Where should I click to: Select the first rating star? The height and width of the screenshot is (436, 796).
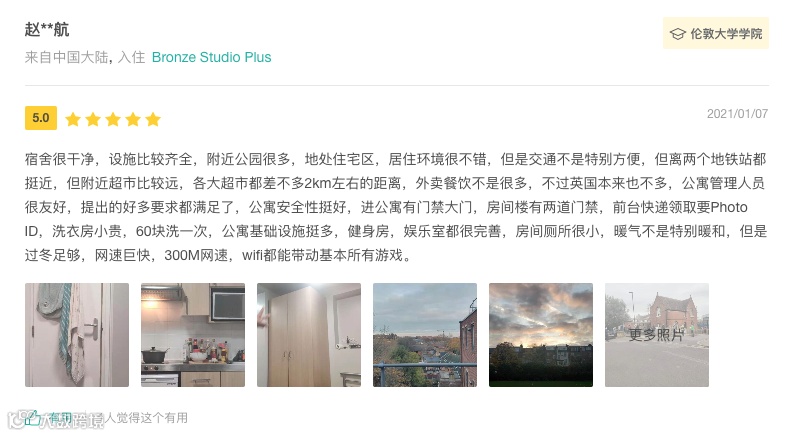coord(73,119)
